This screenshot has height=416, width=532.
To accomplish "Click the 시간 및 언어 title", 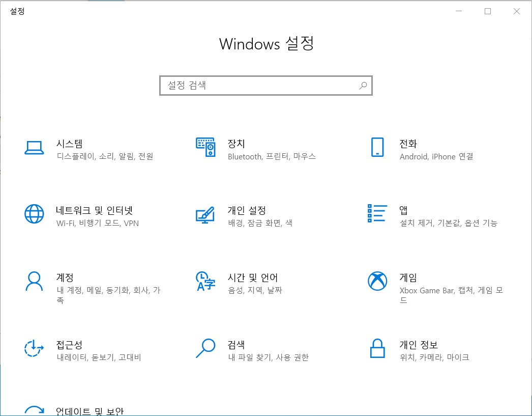I will [253, 278].
